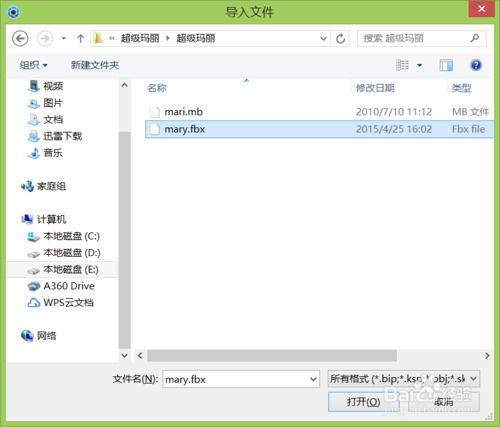The height and width of the screenshot is (427, 500).
Task: Open recent locations dropdown arrow
Action: (63, 39)
